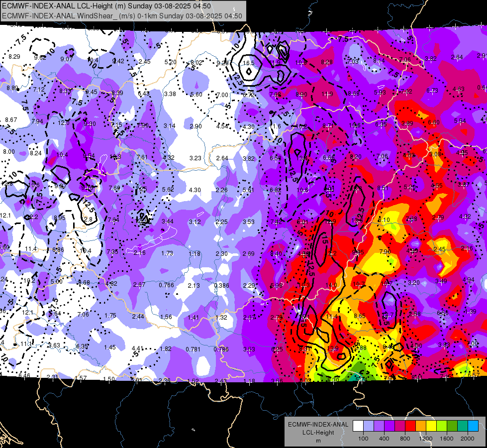Viewport: 487px width, 448px height.
Task: Click the wind shear value 0.781 on the map
Action: coord(193,349)
